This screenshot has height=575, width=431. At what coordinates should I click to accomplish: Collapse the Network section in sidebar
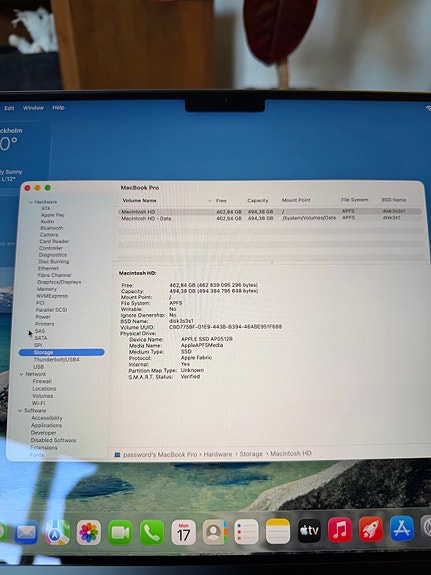21,374
